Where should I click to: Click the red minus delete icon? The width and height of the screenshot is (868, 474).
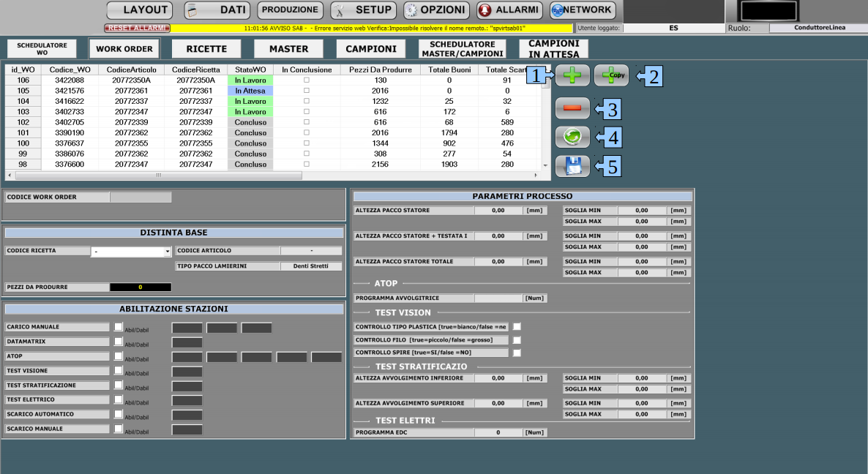tap(572, 108)
